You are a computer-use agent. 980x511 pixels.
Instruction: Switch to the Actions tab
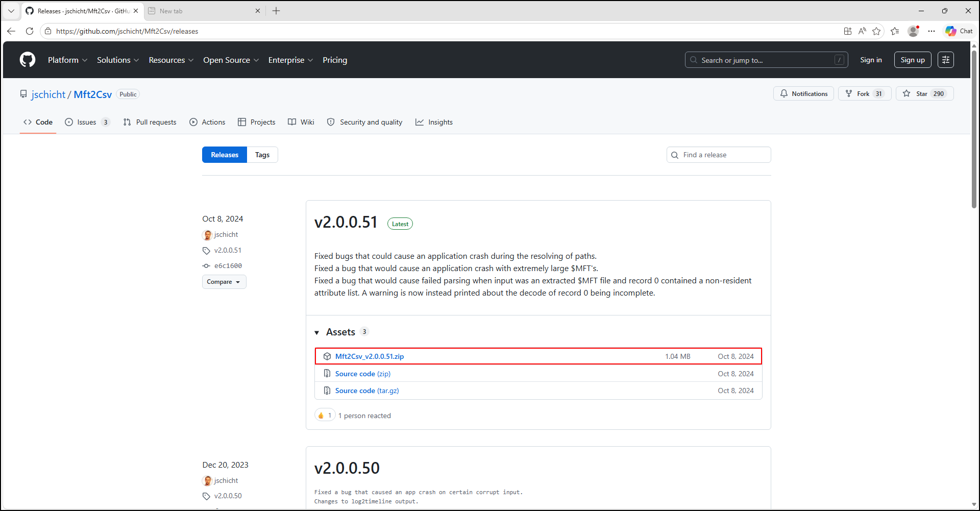tap(207, 122)
